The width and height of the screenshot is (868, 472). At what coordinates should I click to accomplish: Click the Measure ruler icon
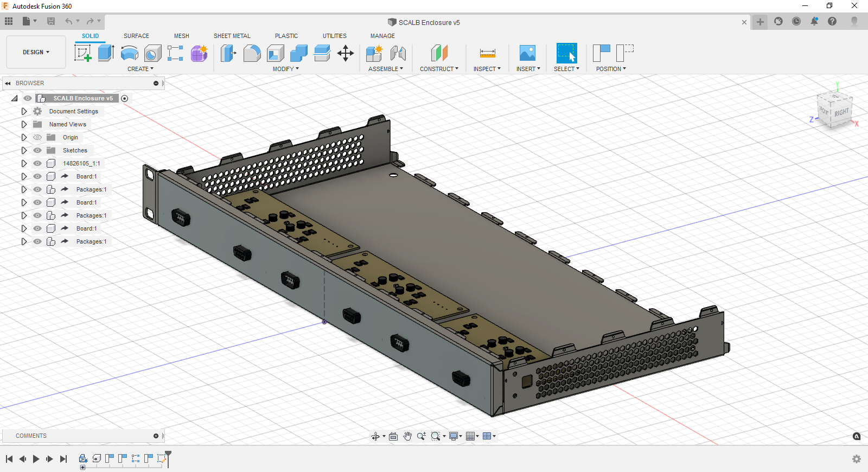pyautogui.click(x=487, y=53)
